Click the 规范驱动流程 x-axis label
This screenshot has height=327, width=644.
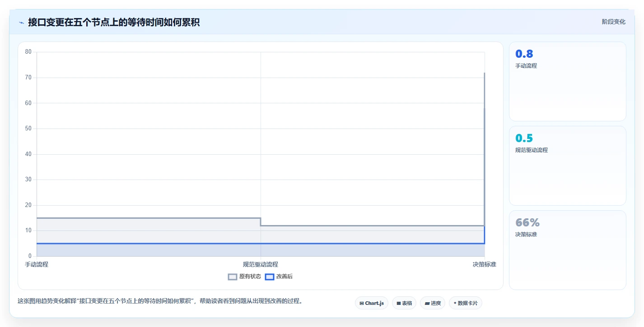pyautogui.click(x=261, y=264)
